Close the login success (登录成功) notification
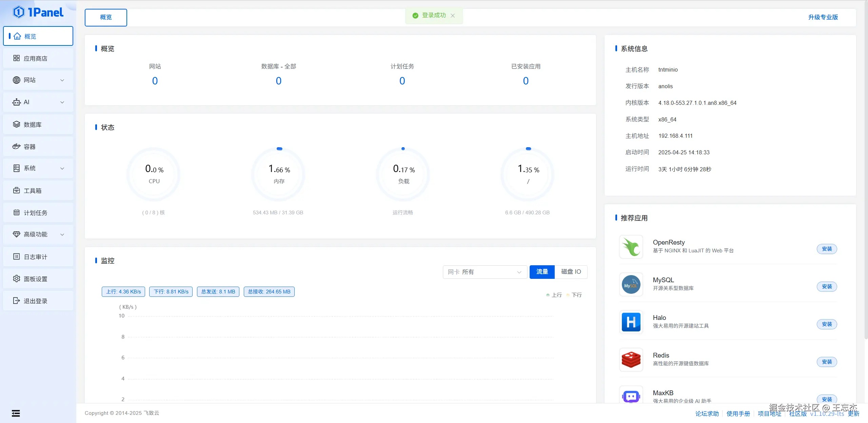 click(453, 16)
